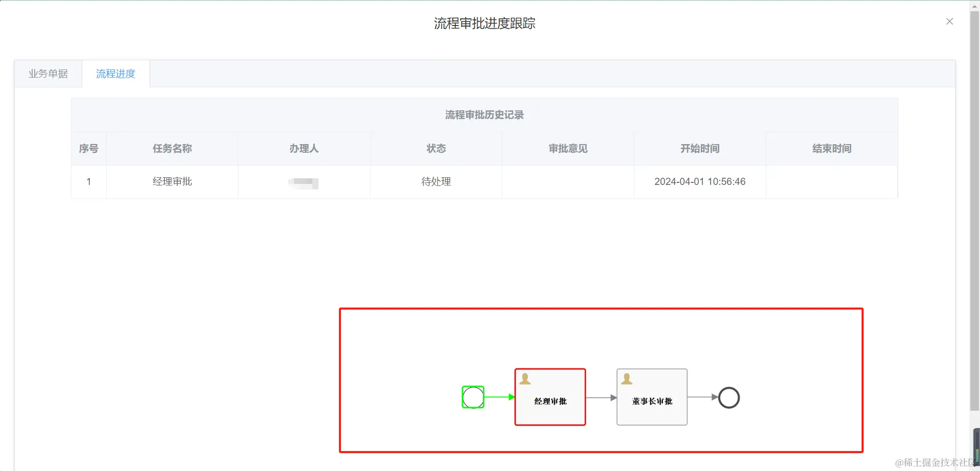
Task: Click the user icon on 董事长审批 node
Action: 627,379
